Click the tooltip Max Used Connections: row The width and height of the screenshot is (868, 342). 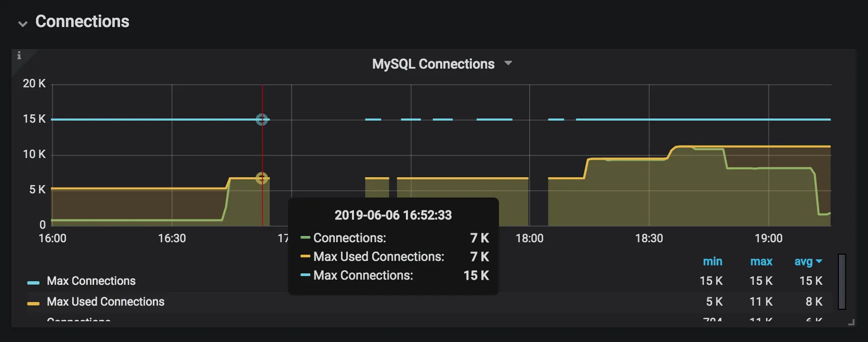pyautogui.click(x=394, y=257)
